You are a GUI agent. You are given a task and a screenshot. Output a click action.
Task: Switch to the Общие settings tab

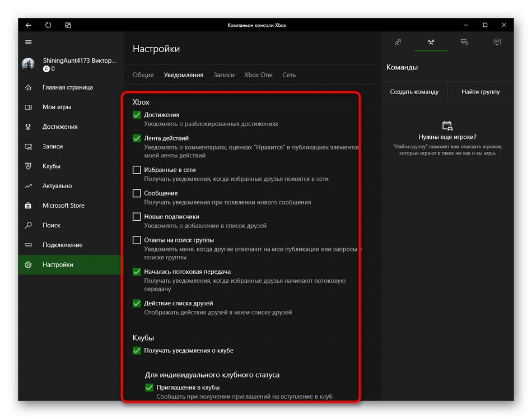click(143, 75)
